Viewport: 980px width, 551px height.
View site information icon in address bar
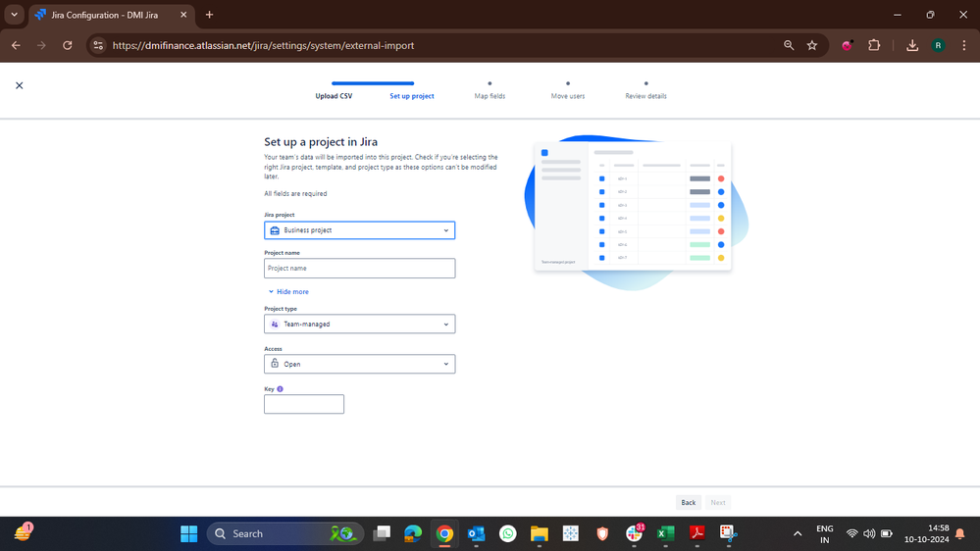(x=98, y=46)
